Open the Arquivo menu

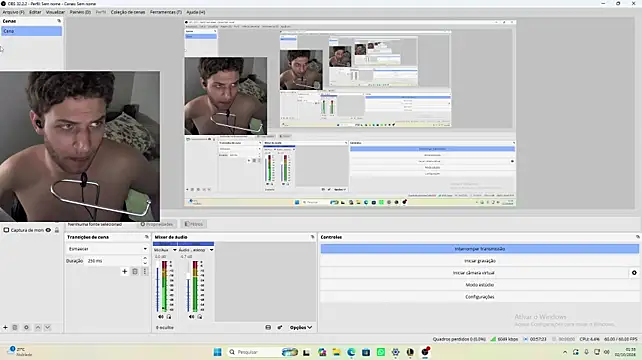click(x=13, y=12)
